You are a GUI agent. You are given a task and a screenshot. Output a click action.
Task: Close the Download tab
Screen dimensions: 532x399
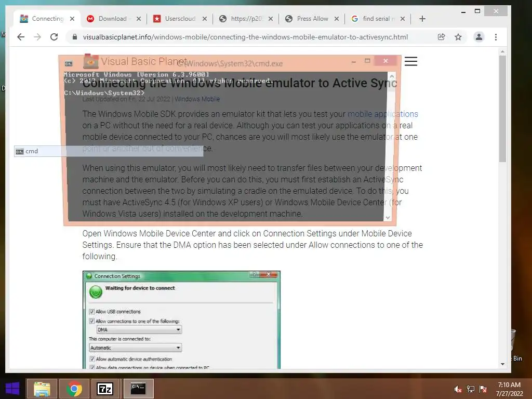click(138, 19)
